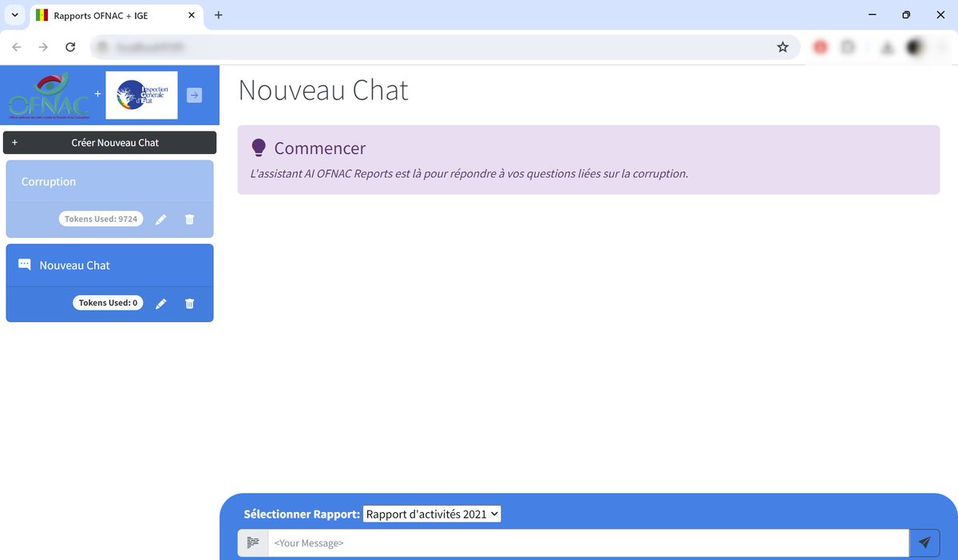Click Tokens Used: 9724 badge
Image resolution: width=958 pixels, height=560 pixels.
click(101, 219)
